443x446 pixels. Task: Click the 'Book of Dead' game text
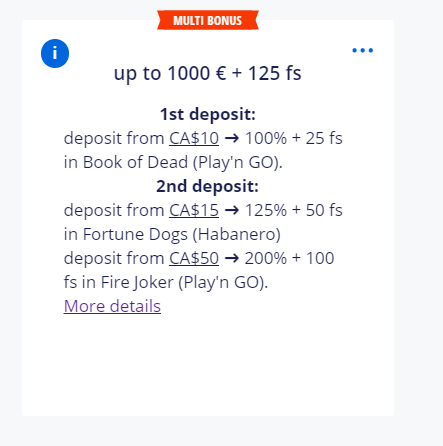click(135, 162)
